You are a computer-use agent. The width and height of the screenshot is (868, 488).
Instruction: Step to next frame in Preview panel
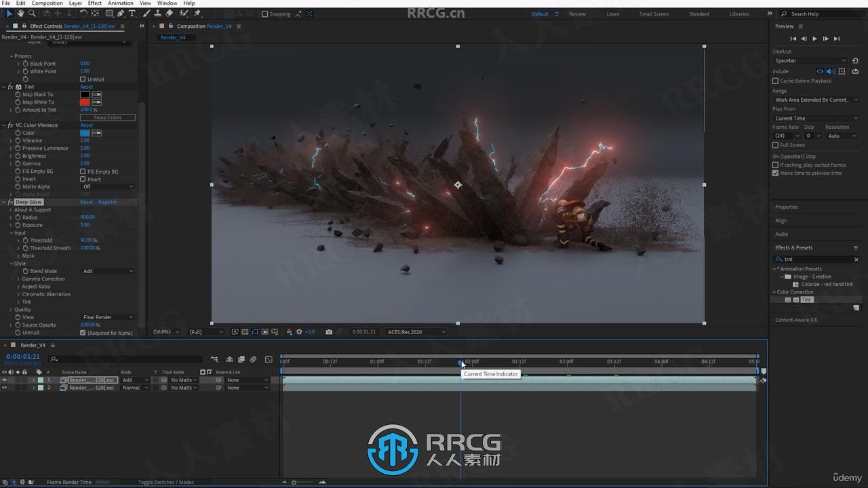[825, 39]
